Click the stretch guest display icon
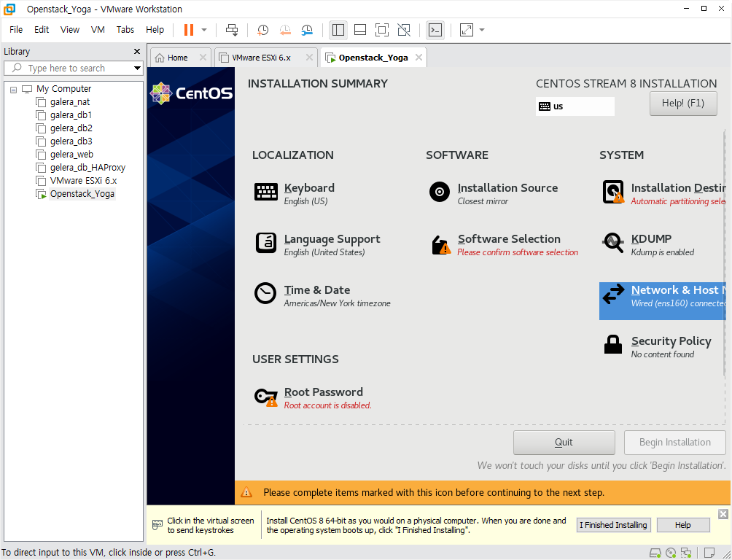Screen dimensions: 732x560 tap(467, 30)
